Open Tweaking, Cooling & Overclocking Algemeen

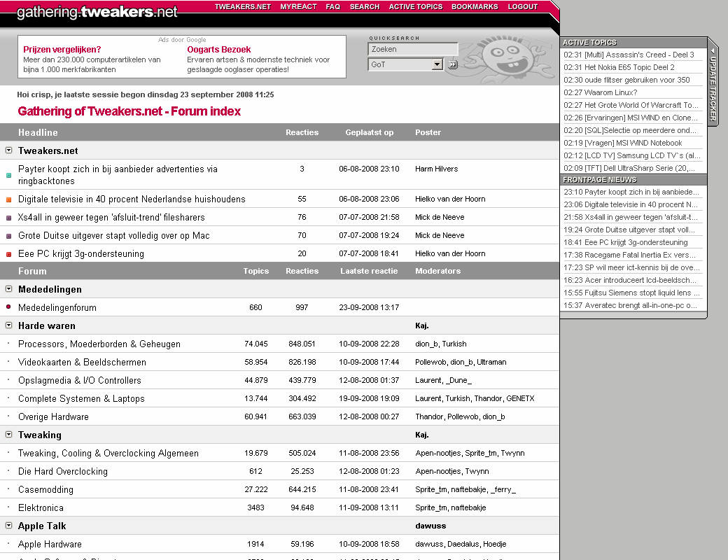point(108,453)
